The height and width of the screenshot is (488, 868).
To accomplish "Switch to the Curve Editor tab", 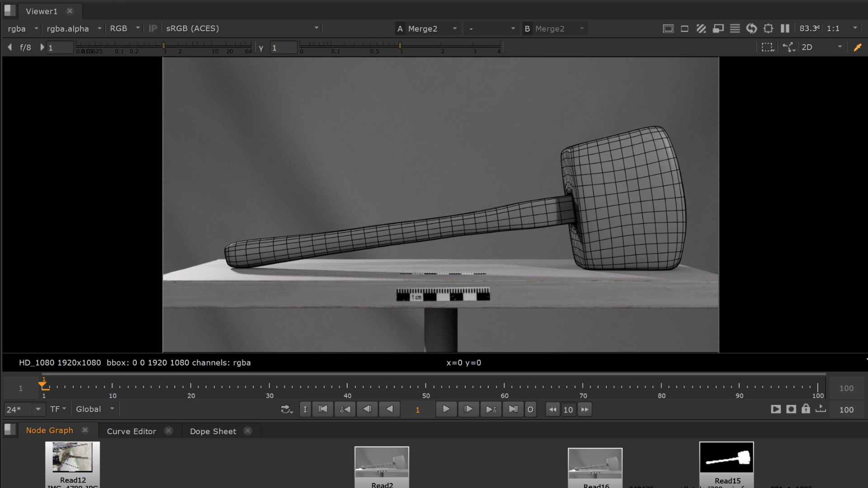I will click(131, 431).
